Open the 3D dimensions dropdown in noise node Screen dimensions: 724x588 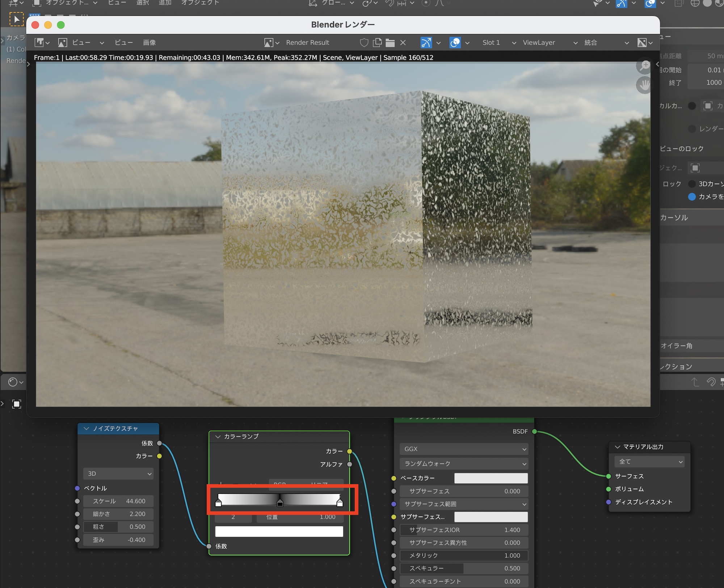(x=118, y=474)
